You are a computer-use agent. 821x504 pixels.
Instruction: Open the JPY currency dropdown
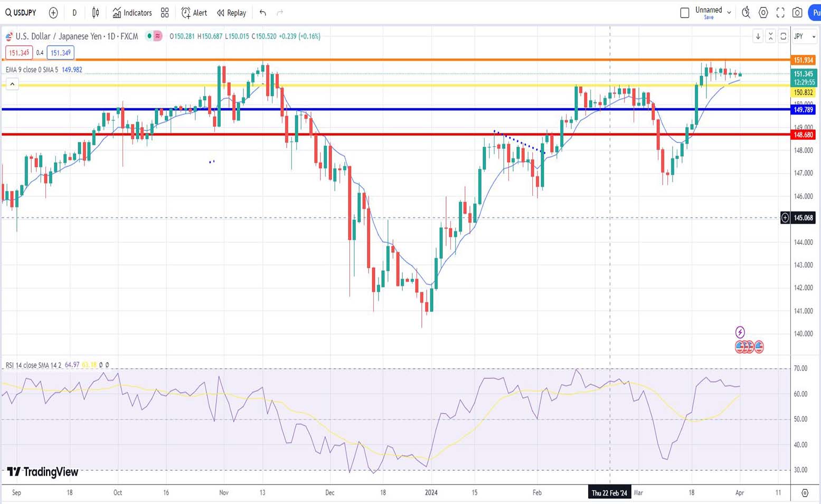(805, 36)
